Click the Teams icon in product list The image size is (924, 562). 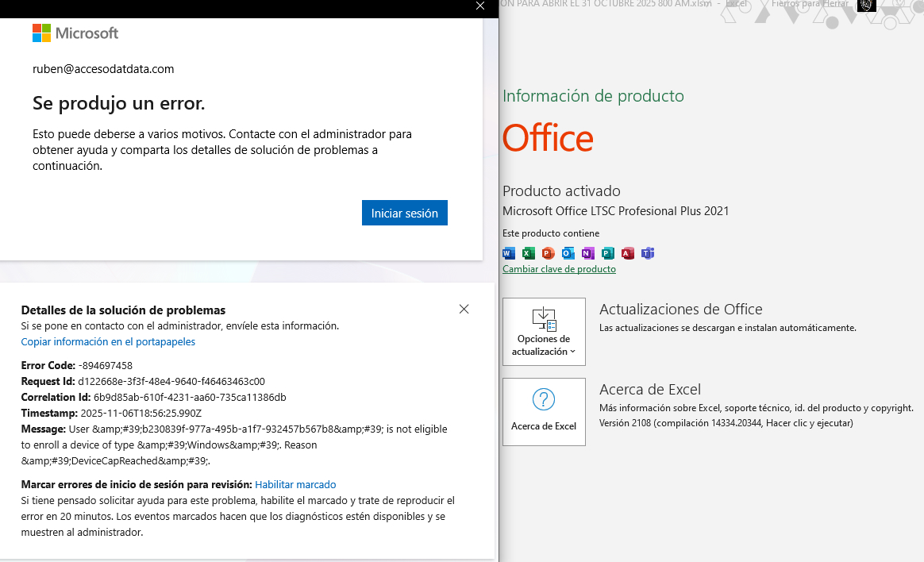point(648,253)
